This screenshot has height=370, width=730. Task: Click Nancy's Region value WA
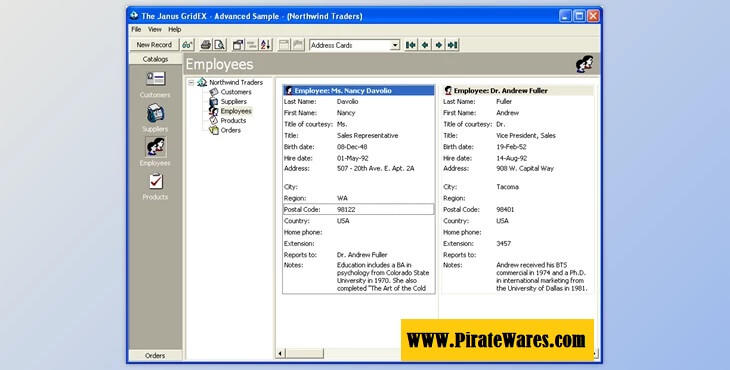click(x=342, y=198)
